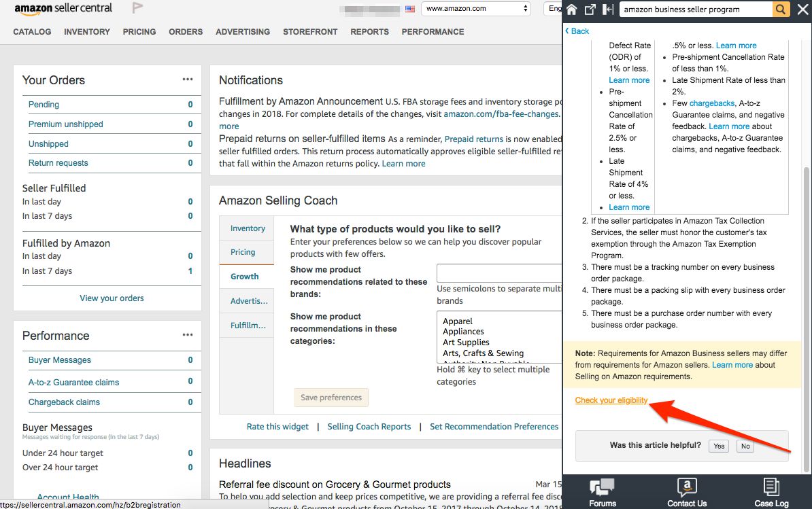Open Performance widget options menu

pyautogui.click(x=188, y=334)
